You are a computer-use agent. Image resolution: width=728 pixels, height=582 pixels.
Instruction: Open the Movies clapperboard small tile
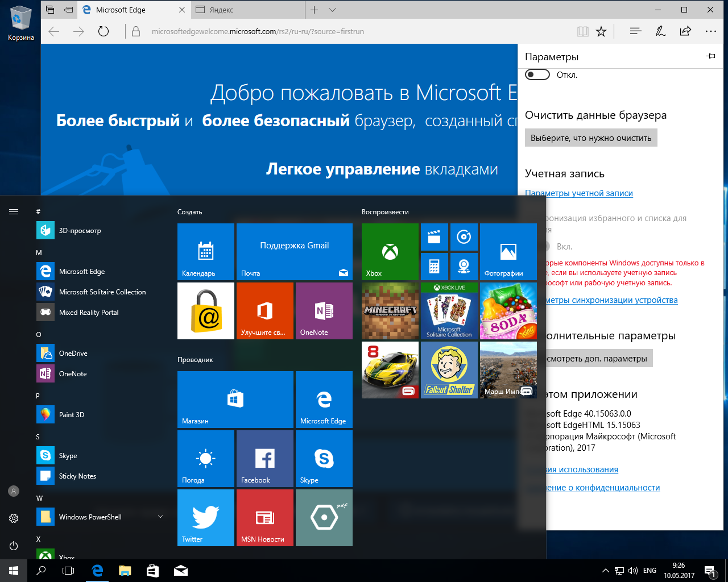click(435, 237)
